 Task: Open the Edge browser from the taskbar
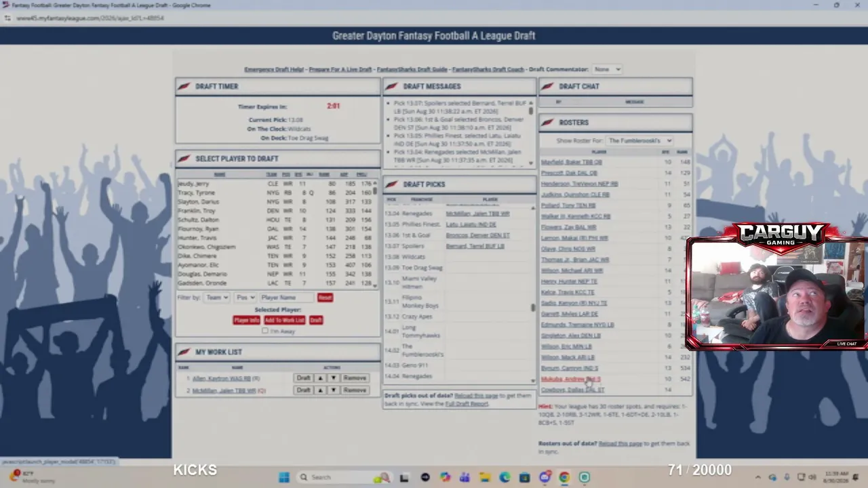505,477
